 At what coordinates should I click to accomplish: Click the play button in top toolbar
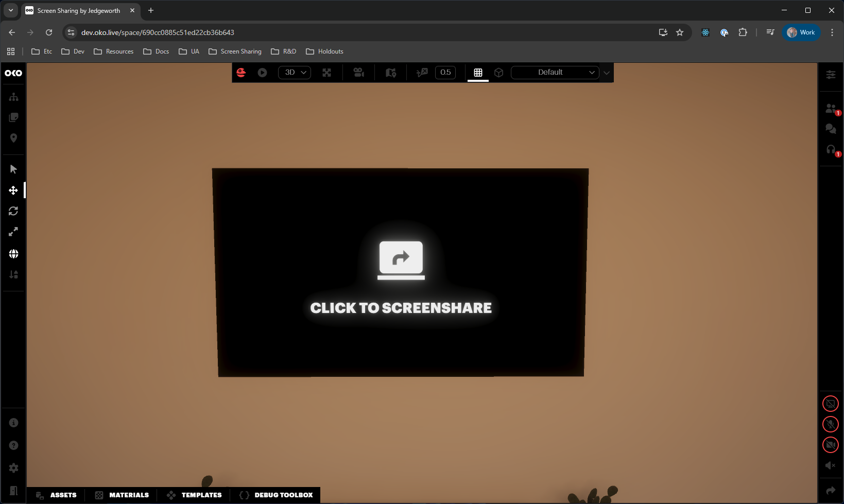(262, 73)
